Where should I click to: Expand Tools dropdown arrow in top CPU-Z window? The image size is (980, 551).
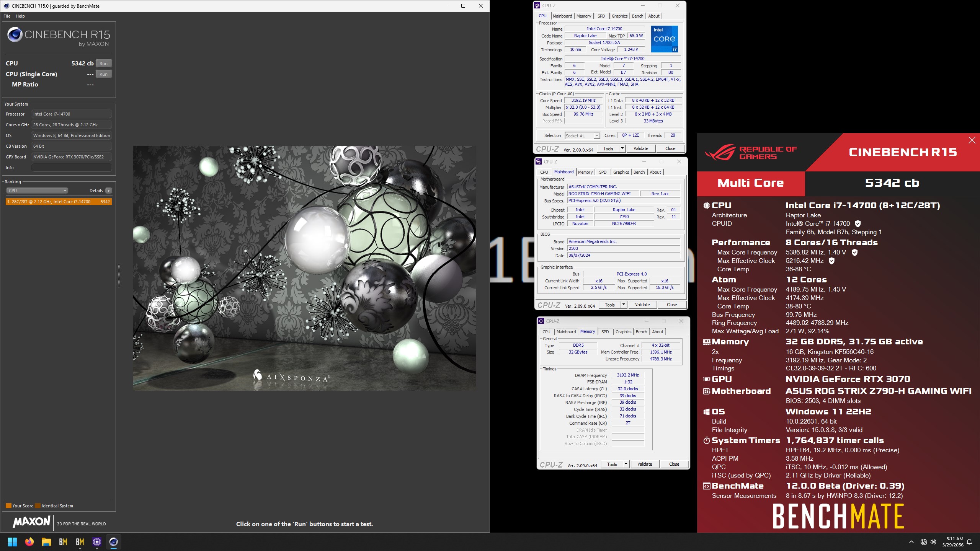622,149
